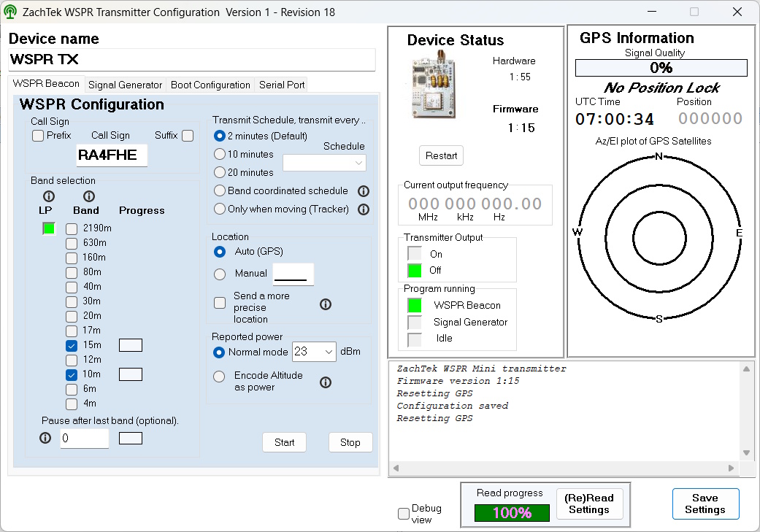Click info icon for Encode Altitude
Image resolution: width=760 pixels, height=532 pixels.
pos(326,382)
